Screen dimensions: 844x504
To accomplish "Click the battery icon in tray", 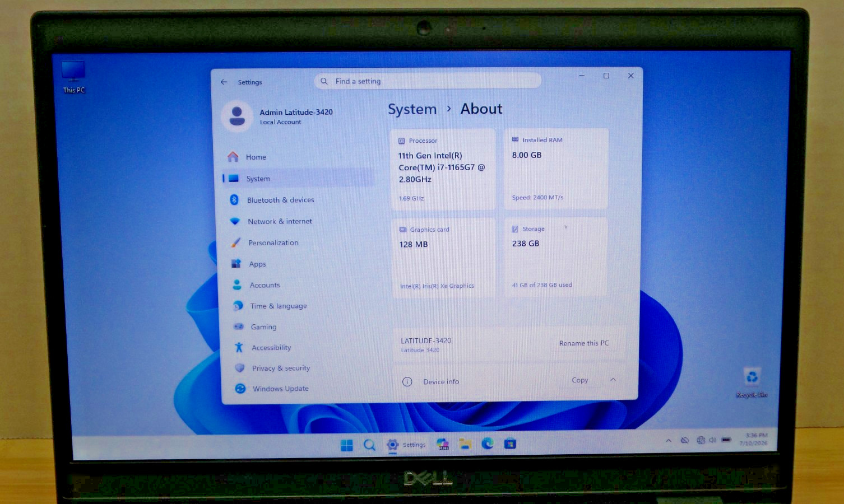I will coord(726,440).
